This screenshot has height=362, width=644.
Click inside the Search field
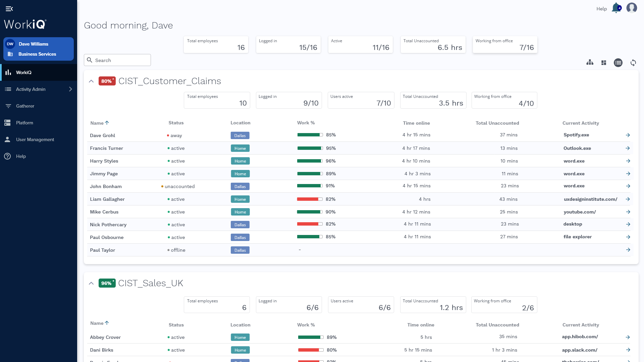coord(117,60)
